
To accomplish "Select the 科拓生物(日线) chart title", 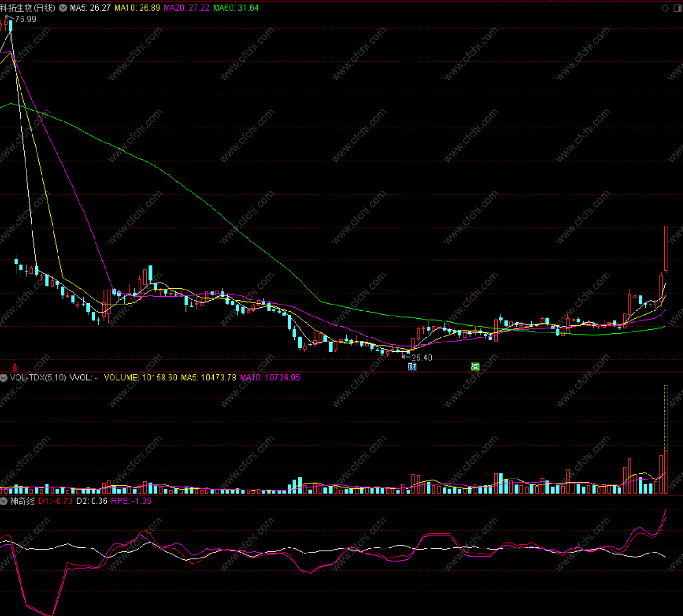I will (x=28, y=8).
